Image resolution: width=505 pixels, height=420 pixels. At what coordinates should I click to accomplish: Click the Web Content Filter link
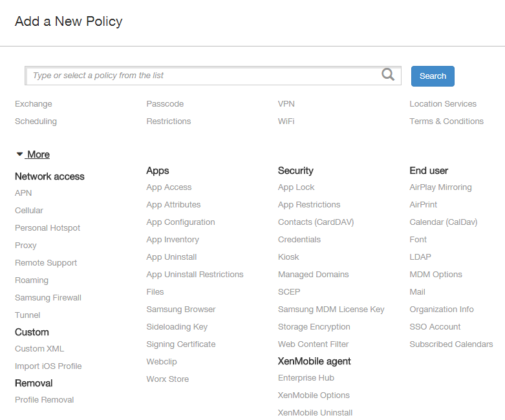tap(313, 344)
